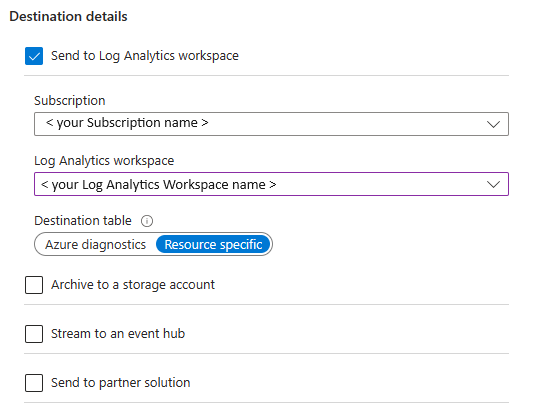
Task: Switch destination table to Azure diagnostics
Action: tap(96, 244)
